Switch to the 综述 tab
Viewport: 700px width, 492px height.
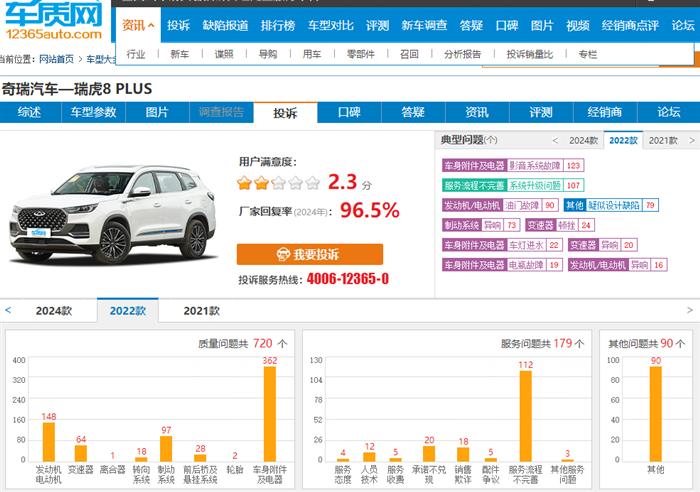[x=29, y=112]
